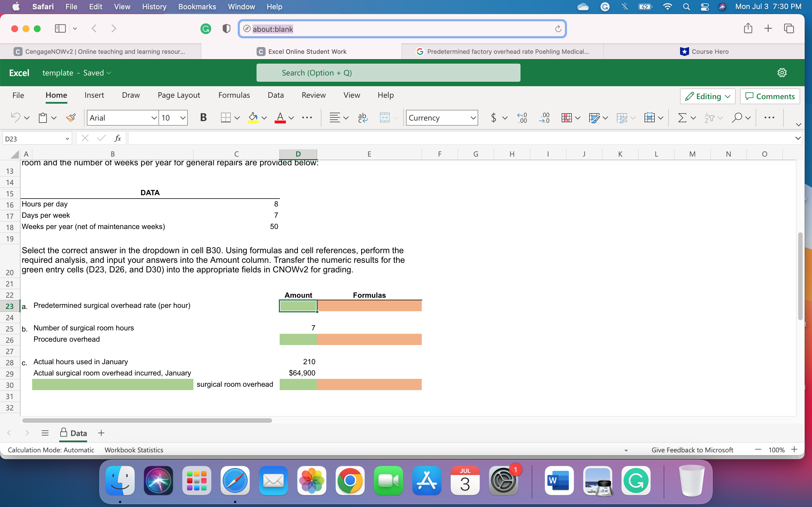Click the Search (Option + Q) box
The image size is (812, 507).
coord(388,73)
